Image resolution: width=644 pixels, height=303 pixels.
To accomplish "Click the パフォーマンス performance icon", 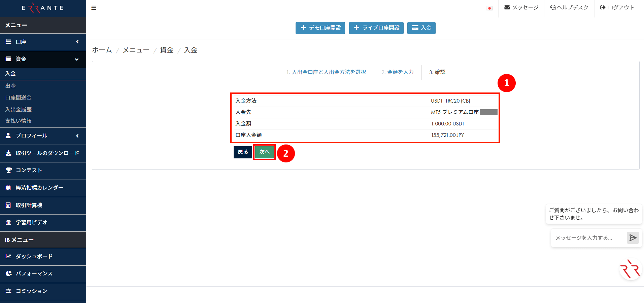I will click(8, 273).
